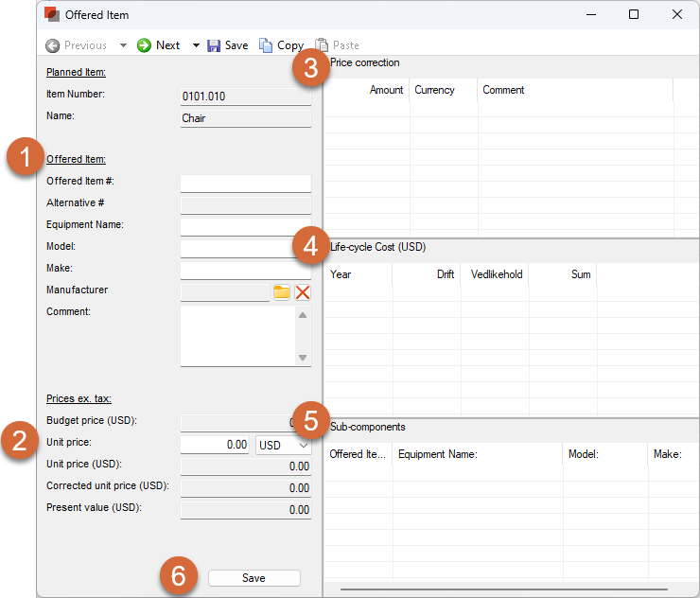Click the Previous back arrow icon
Viewport: 700px width, 598px height.
pos(53,45)
